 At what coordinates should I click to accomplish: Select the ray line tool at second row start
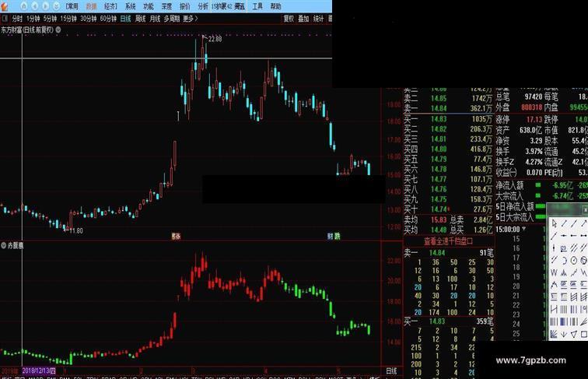tap(555, 236)
